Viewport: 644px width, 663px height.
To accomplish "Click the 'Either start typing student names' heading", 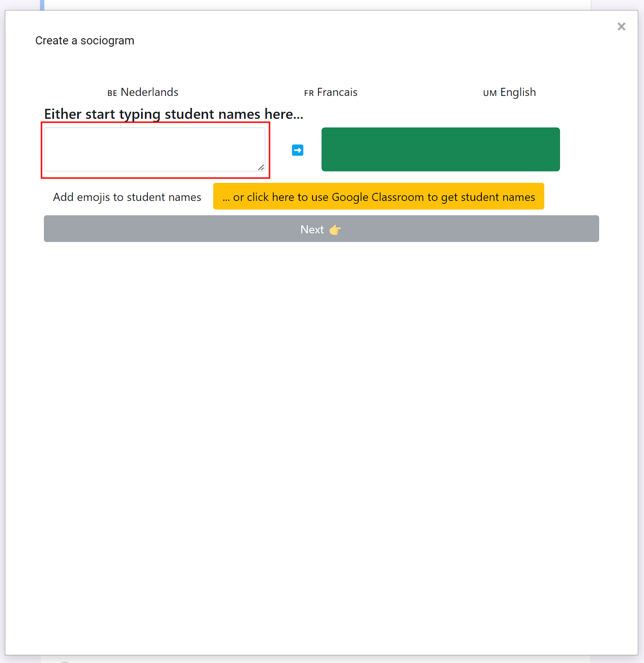I will tap(174, 114).
